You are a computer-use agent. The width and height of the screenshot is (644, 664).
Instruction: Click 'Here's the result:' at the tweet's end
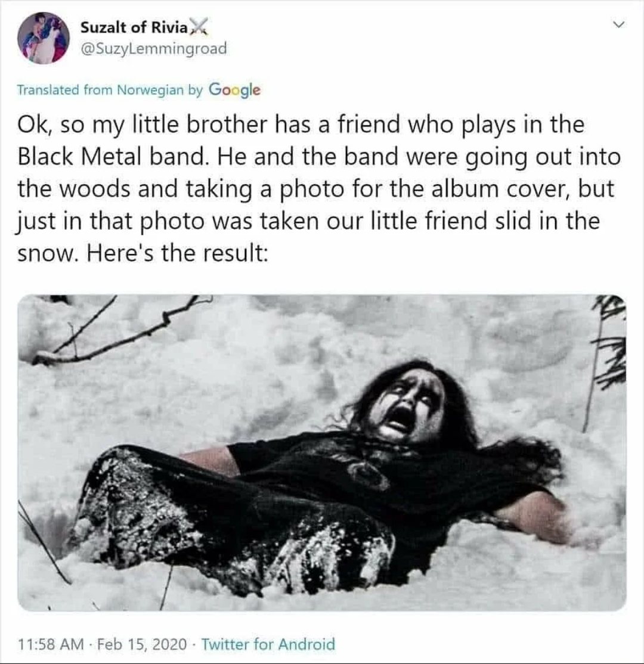[178, 253]
